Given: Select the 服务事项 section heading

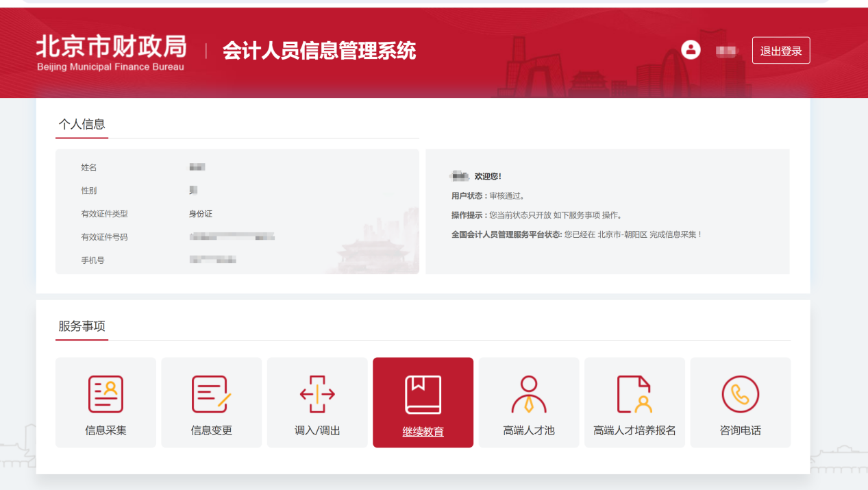Looking at the screenshot, I should 82,327.
